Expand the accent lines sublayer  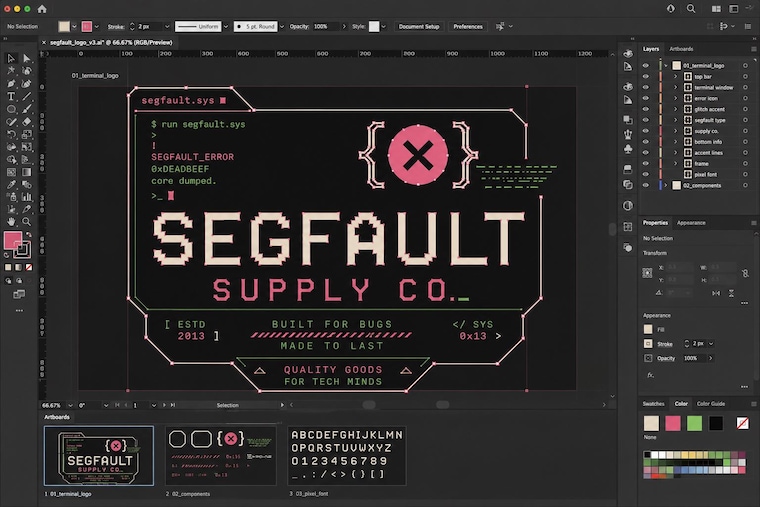(x=675, y=153)
